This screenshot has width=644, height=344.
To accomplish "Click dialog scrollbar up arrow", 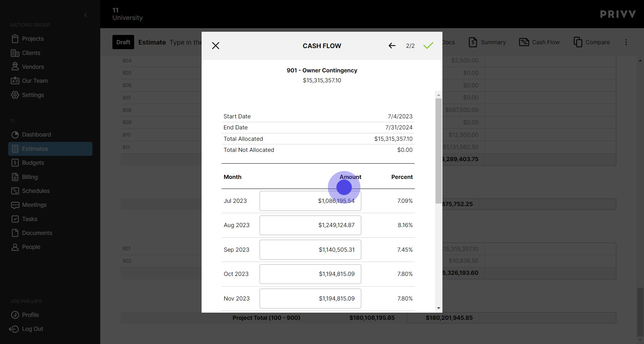I will 438,95.
